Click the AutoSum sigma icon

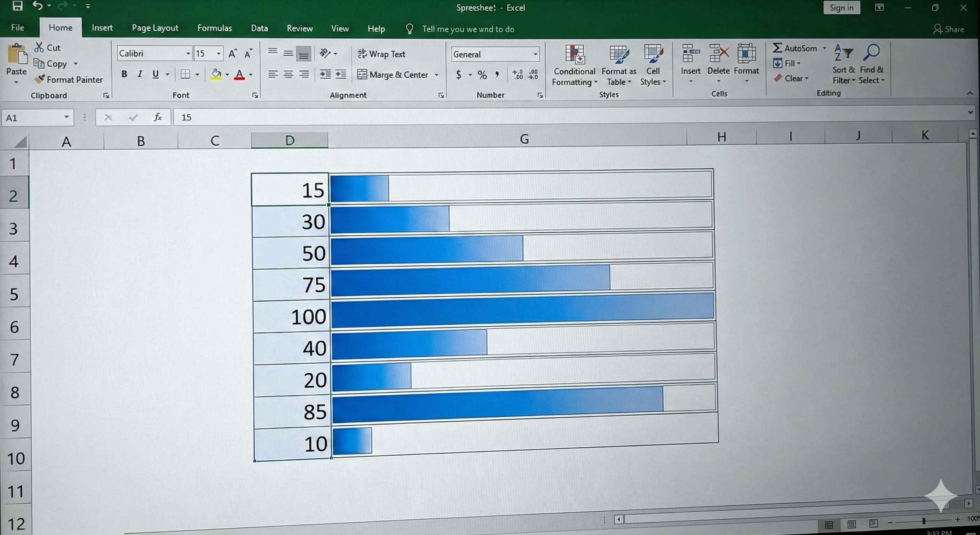pyautogui.click(x=777, y=48)
